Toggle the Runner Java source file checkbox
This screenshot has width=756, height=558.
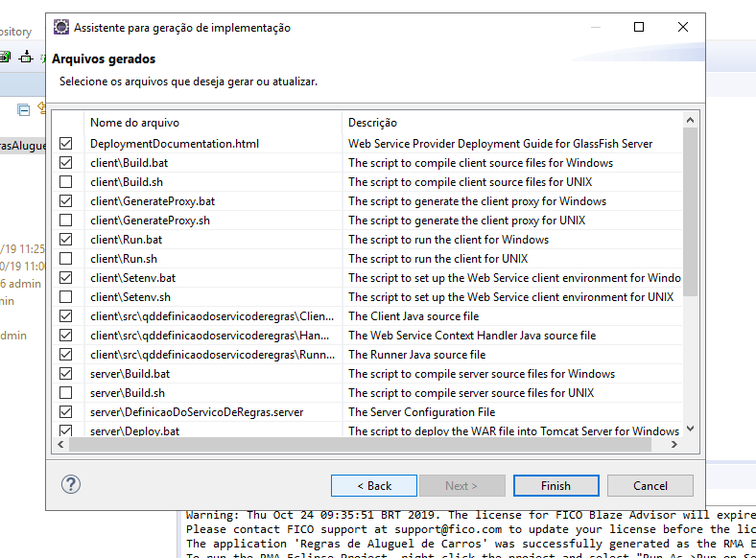(x=66, y=355)
